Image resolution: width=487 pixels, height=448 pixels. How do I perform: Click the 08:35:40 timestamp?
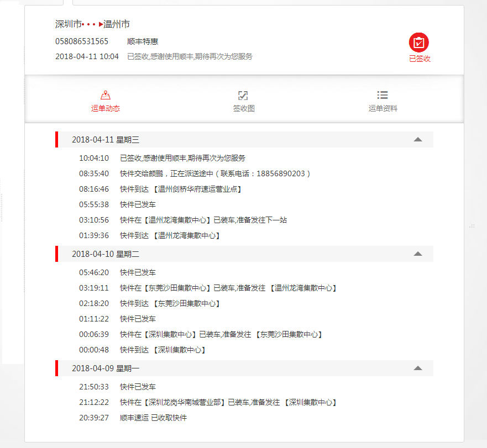[x=94, y=173]
